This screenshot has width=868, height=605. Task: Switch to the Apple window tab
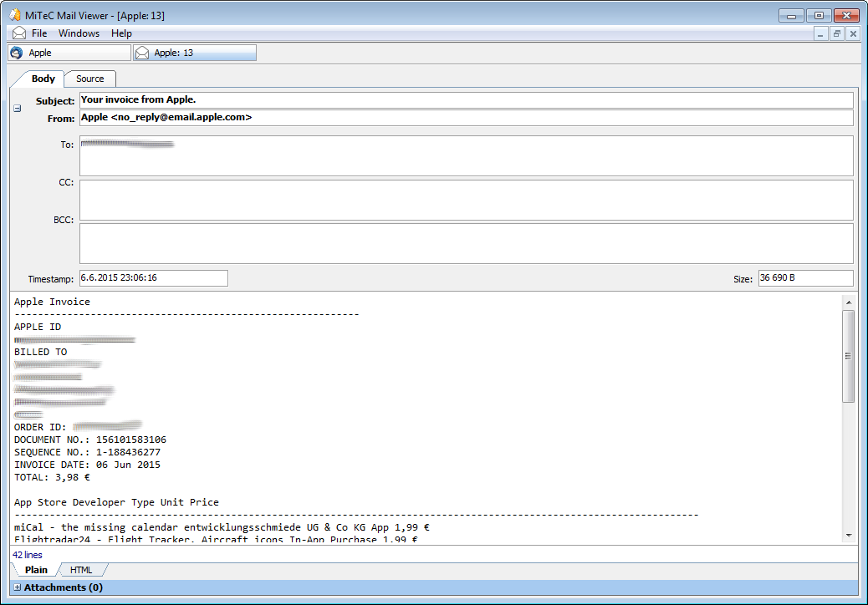click(x=69, y=53)
